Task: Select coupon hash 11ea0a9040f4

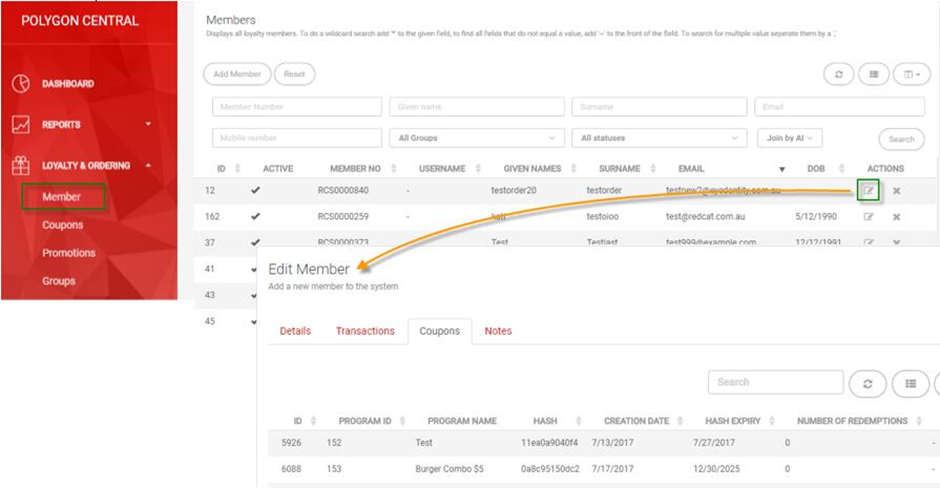Action: coord(549,443)
